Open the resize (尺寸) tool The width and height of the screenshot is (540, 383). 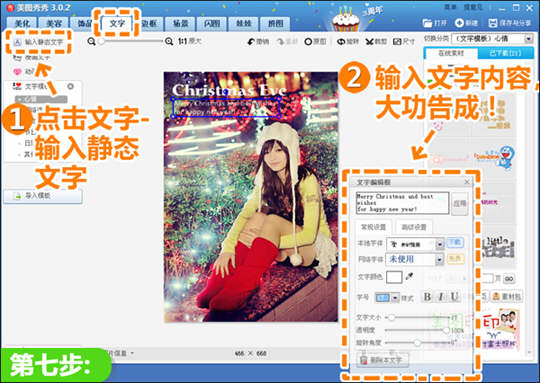[x=397, y=42]
